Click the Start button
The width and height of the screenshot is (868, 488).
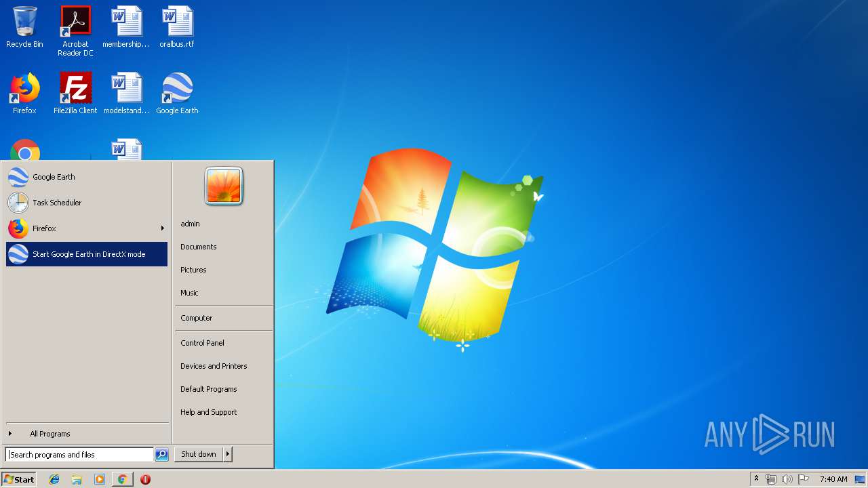(x=19, y=479)
